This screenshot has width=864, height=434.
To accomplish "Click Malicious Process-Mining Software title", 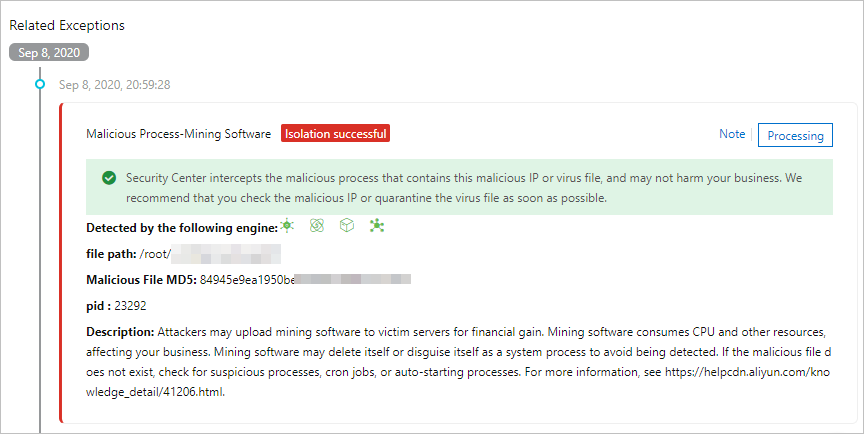I will tap(179, 134).
